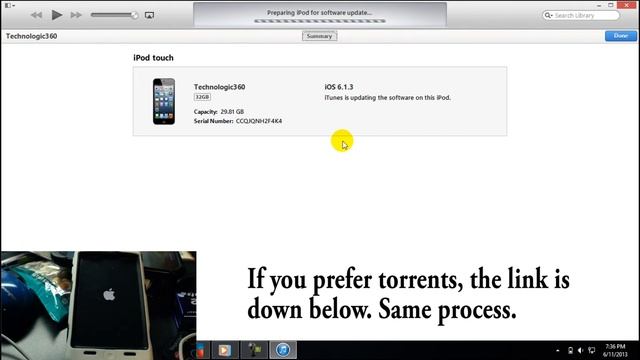Click the Capacity 29.81 GB text
640x360 pixels.
coord(219,112)
